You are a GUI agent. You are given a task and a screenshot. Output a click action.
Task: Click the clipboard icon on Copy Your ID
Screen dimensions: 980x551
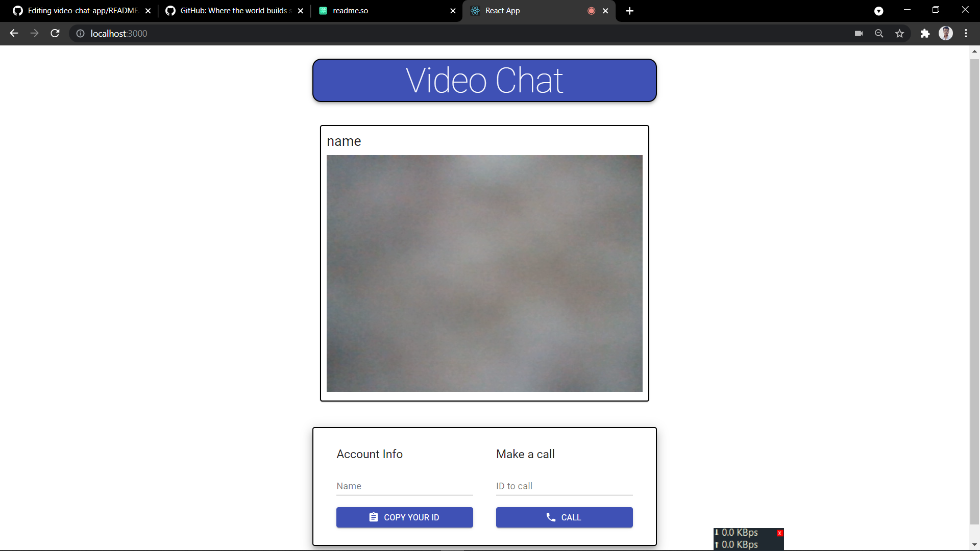(374, 517)
